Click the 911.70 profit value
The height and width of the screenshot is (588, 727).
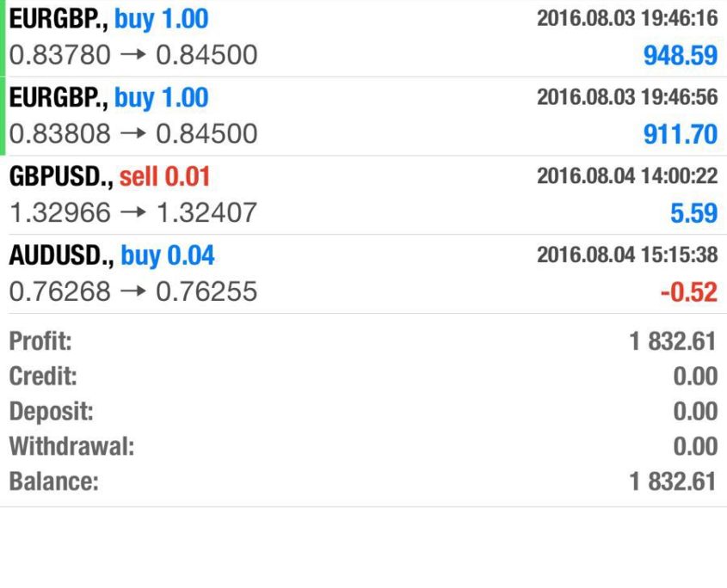(x=680, y=134)
